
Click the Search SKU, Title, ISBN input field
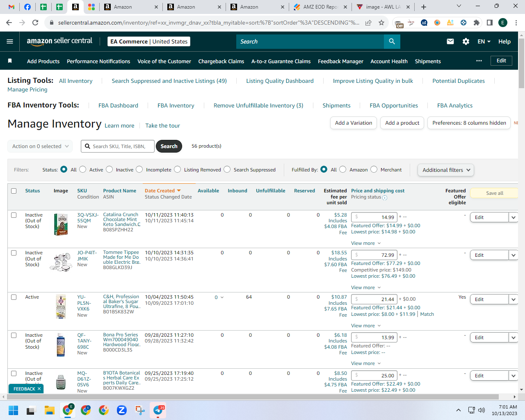click(x=118, y=146)
